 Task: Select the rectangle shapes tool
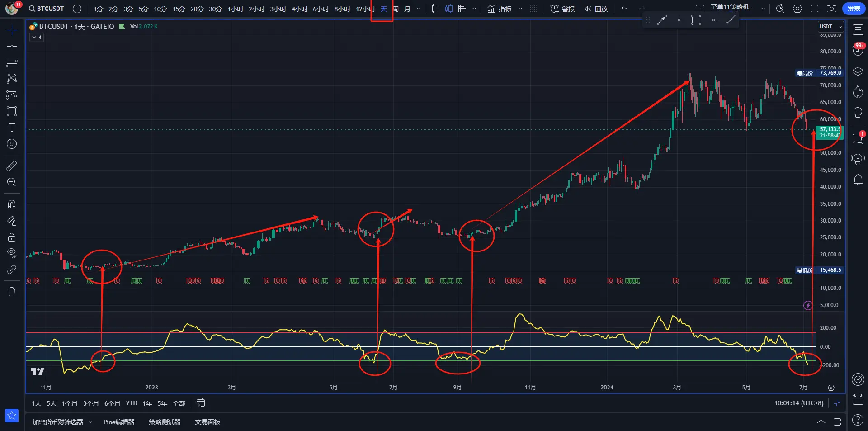tap(12, 111)
